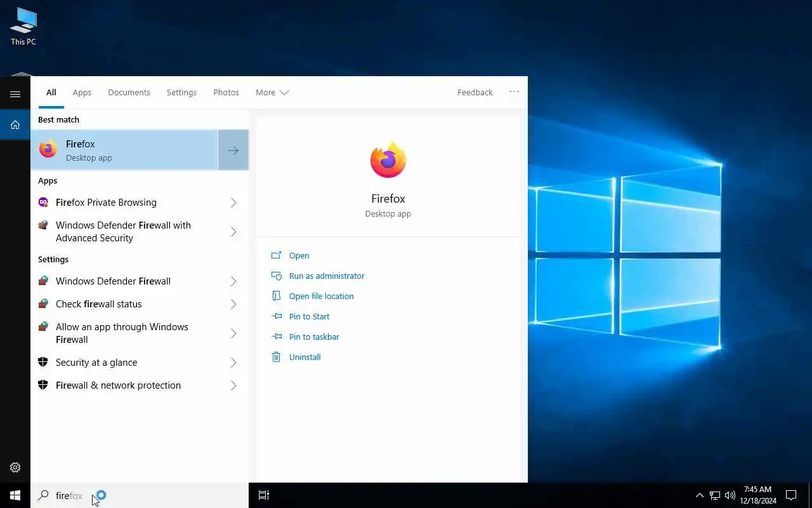Viewport: 812px width, 508px height.
Task: Click Pin to taskbar
Action: click(314, 337)
